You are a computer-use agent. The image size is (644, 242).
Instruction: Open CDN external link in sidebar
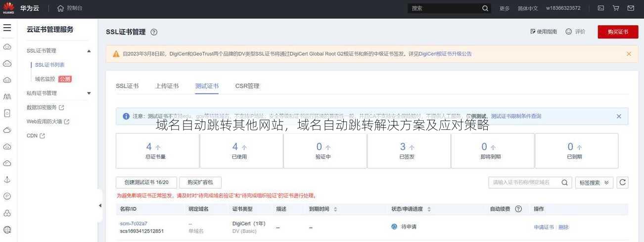(x=36, y=135)
